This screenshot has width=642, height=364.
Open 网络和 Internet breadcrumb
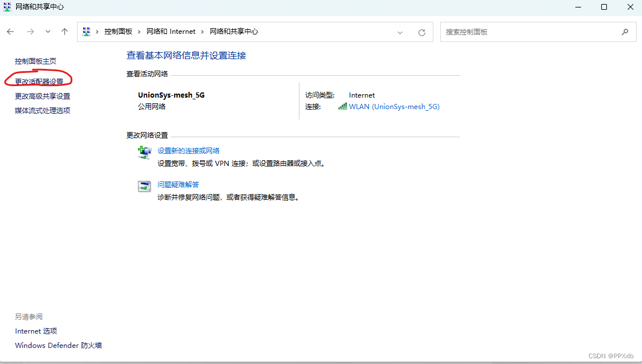coord(171,32)
